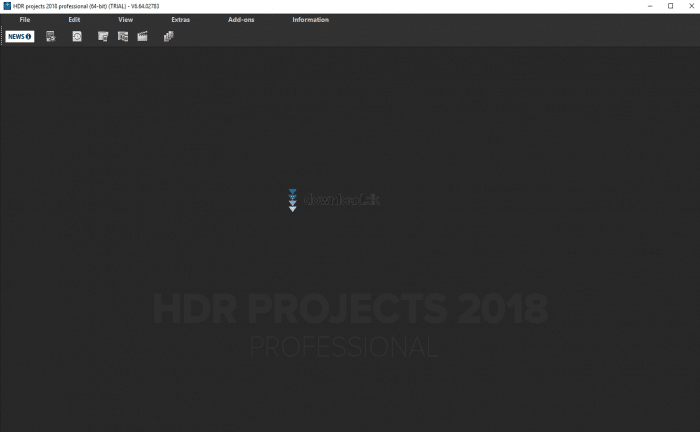Click the NEWS info button
Viewport: 700px width, 432px height.
pos(20,37)
